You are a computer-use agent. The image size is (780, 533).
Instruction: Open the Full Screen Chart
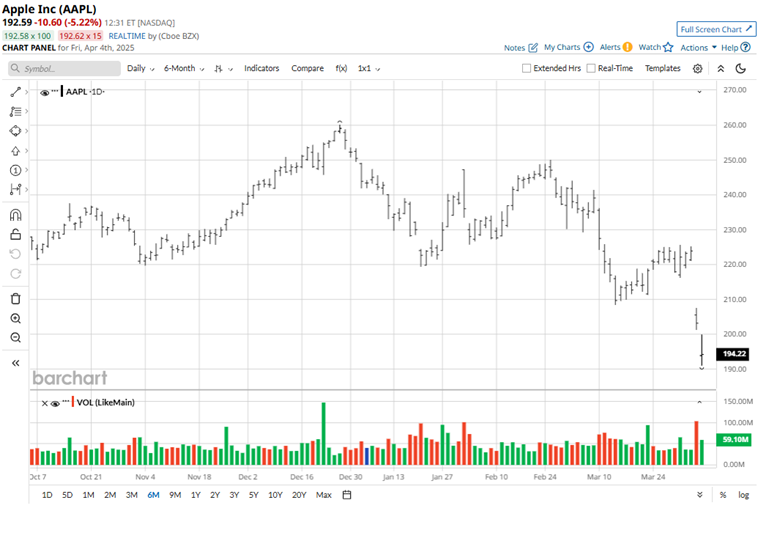[x=716, y=29]
